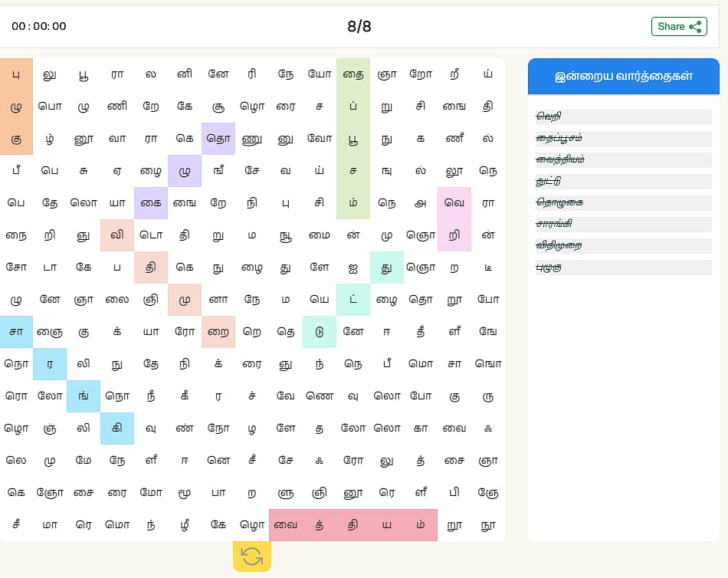Select தைப்பூசம் in the word list

(x=559, y=138)
